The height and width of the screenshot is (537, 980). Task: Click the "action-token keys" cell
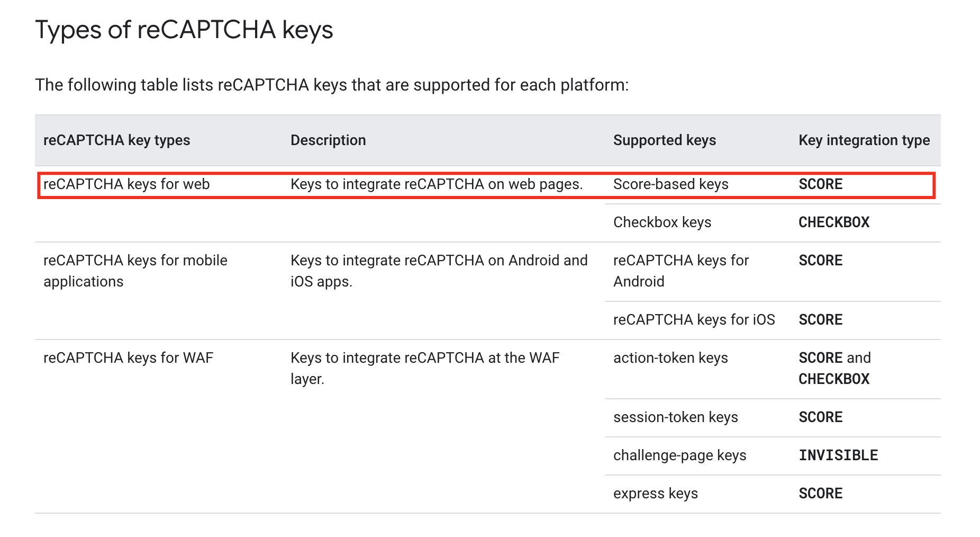coord(670,358)
